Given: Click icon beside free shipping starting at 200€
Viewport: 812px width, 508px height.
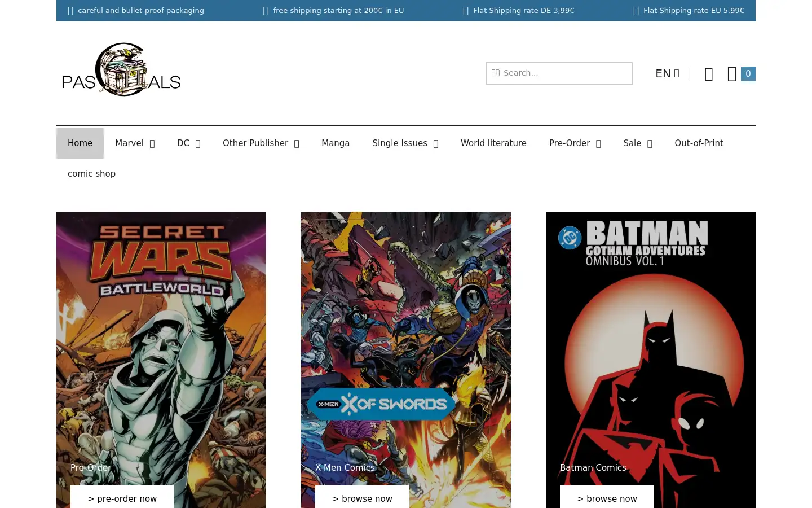Looking at the screenshot, I should [266, 11].
